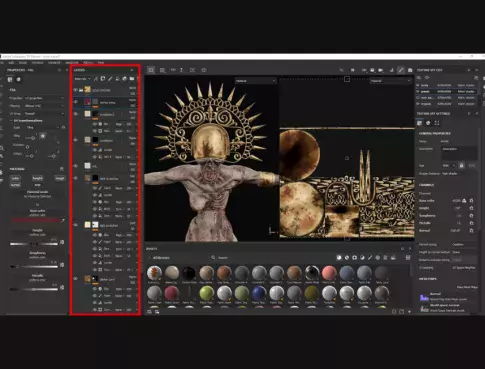Add a folder using the Layers folder icon
Viewport: 485px width, 369px height.
pos(132,79)
